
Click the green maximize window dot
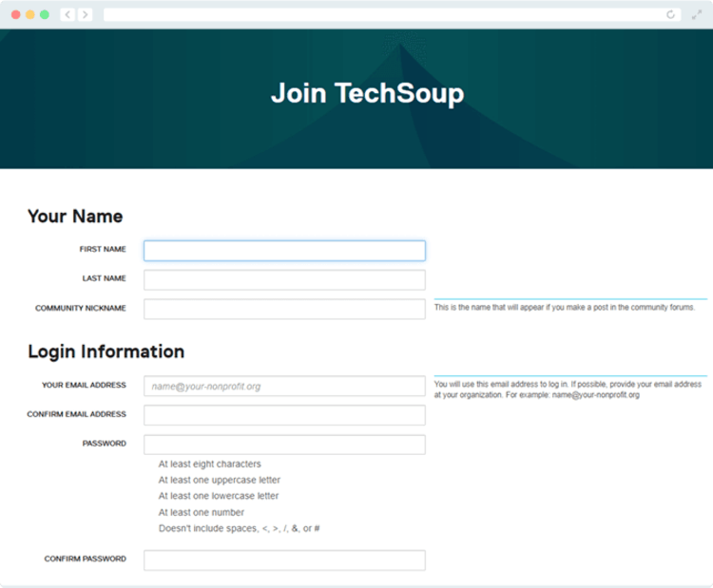coord(45,14)
